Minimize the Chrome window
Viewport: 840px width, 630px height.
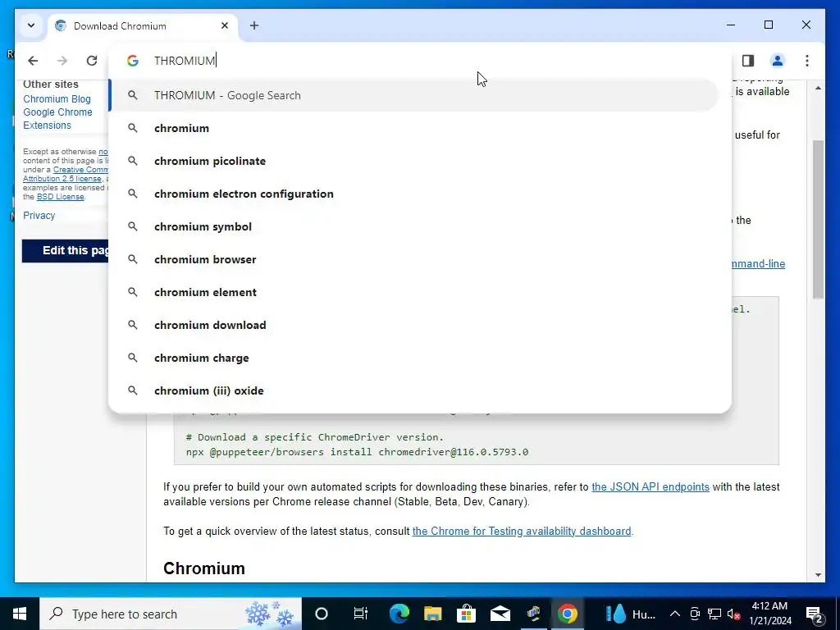(x=731, y=25)
